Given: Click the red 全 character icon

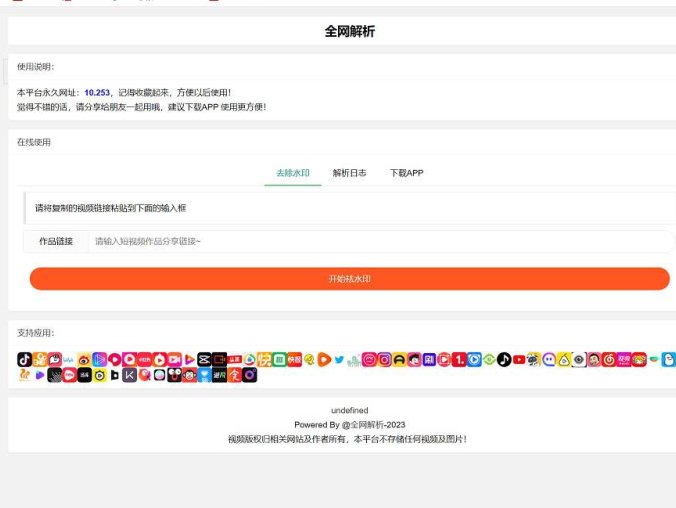Looking at the screenshot, I should click(x=235, y=375).
